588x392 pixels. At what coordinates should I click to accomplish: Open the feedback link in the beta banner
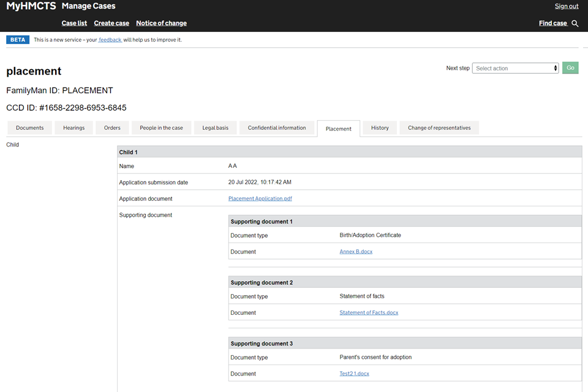pyautogui.click(x=110, y=40)
